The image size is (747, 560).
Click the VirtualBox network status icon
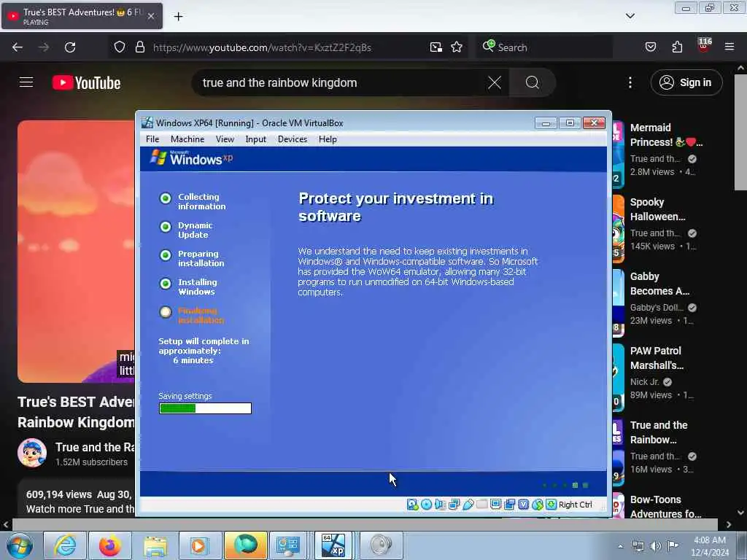coord(454,505)
